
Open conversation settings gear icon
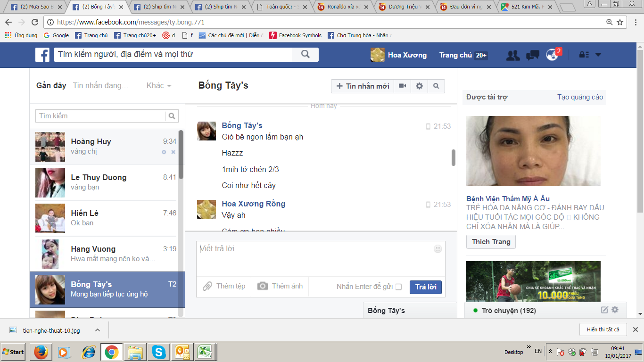pyautogui.click(x=419, y=86)
